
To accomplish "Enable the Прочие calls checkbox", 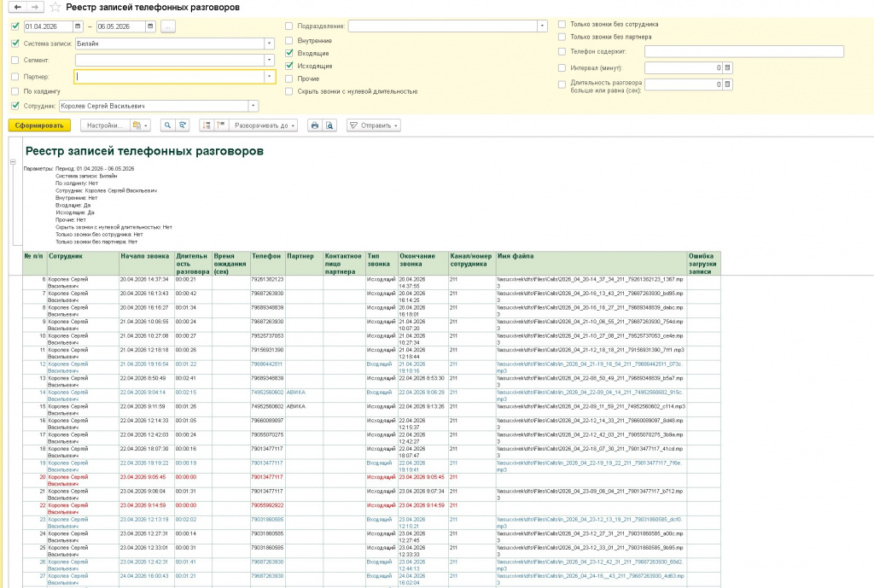I will tap(288, 79).
